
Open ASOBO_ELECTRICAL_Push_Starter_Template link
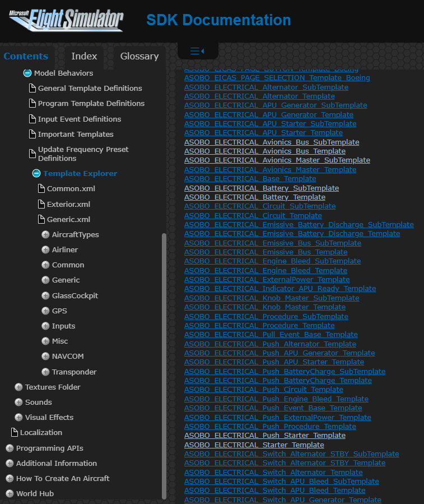pos(265,435)
